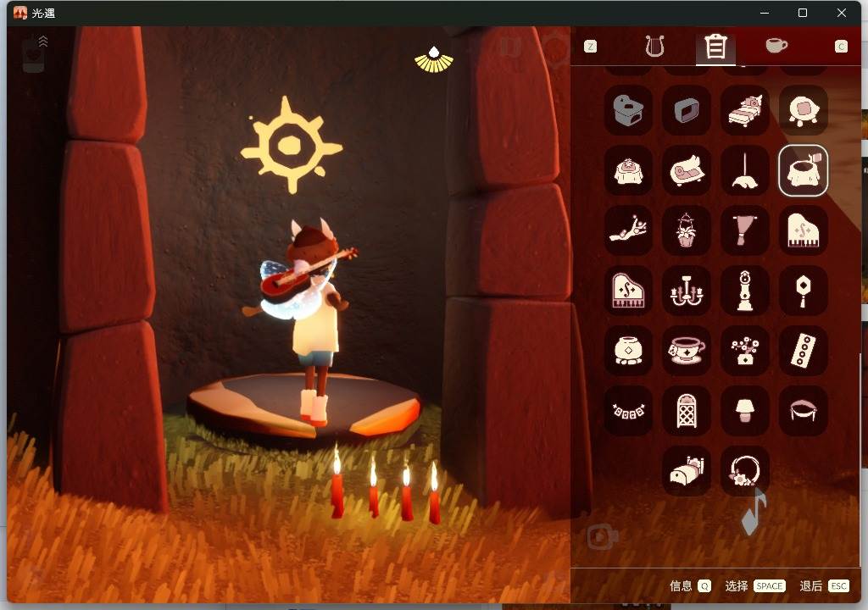Pick the chandelier prop

coord(687,291)
